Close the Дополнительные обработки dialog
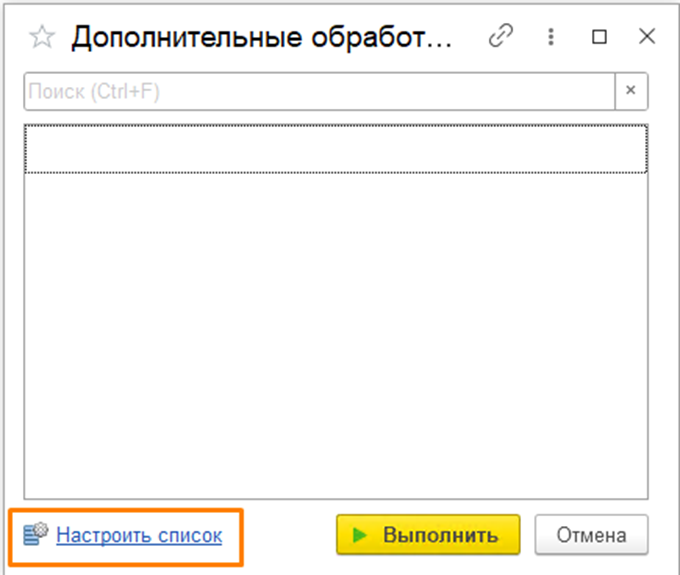The image size is (680, 575). pos(646,38)
